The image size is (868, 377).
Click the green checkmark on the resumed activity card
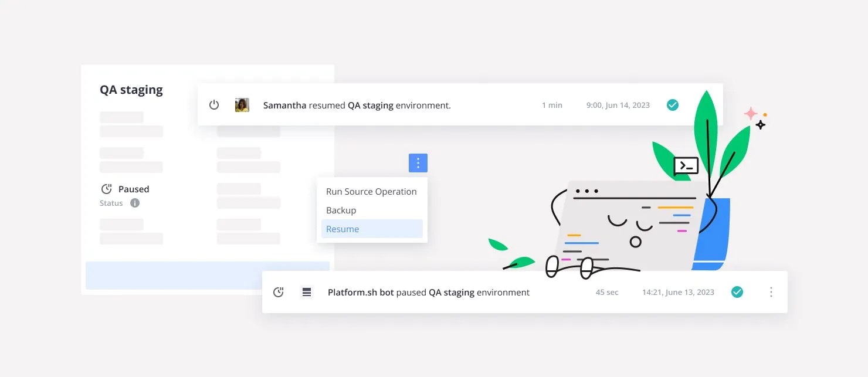click(672, 104)
